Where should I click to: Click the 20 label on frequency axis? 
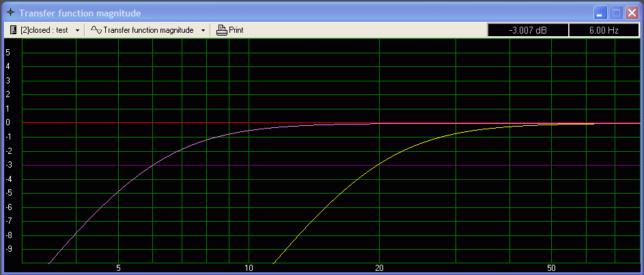click(379, 268)
